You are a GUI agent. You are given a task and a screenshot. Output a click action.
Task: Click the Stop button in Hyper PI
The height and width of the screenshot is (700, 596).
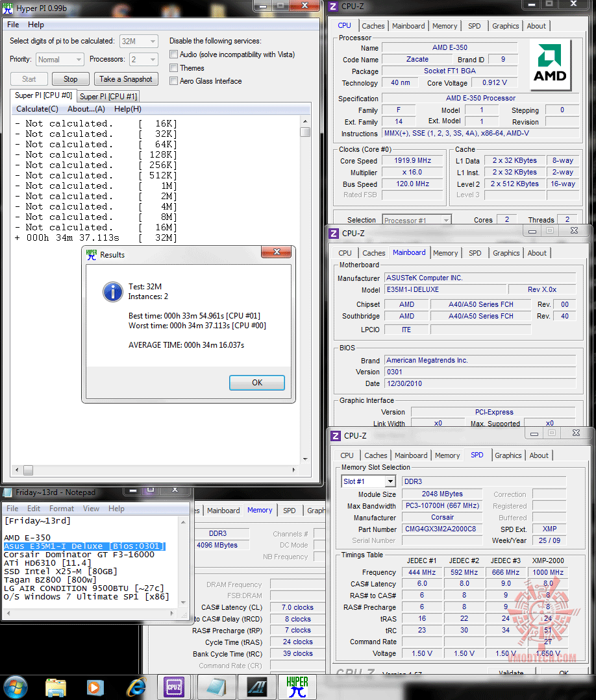(71, 79)
